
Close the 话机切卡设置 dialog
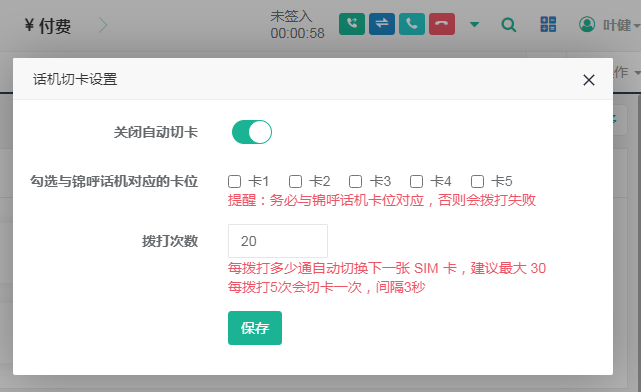(589, 80)
